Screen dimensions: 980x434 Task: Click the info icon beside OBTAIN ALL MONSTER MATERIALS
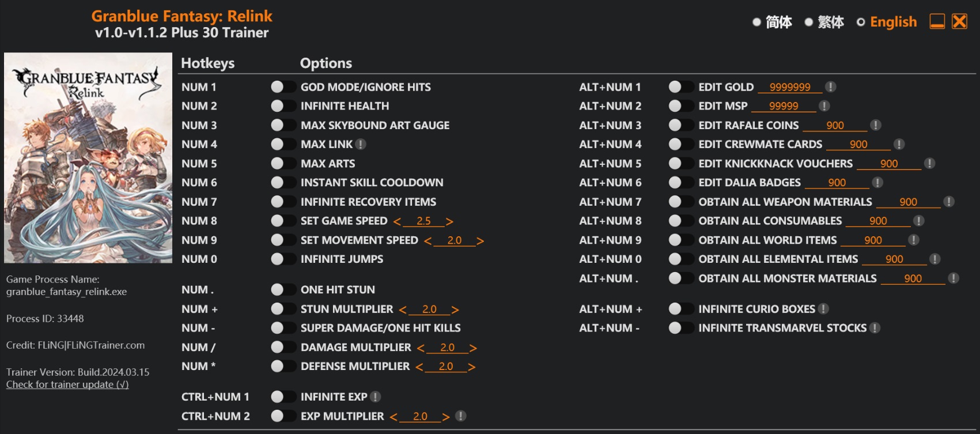(x=953, y=278)
